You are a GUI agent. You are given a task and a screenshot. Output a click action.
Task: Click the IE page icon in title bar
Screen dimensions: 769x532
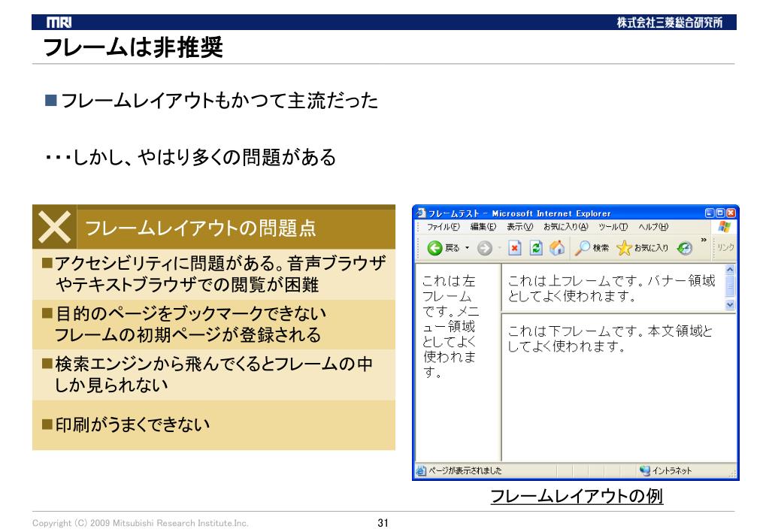point(421,213)
